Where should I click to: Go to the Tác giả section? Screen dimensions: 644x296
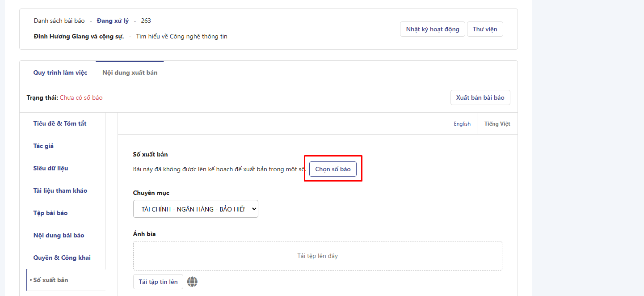[43, 146]
